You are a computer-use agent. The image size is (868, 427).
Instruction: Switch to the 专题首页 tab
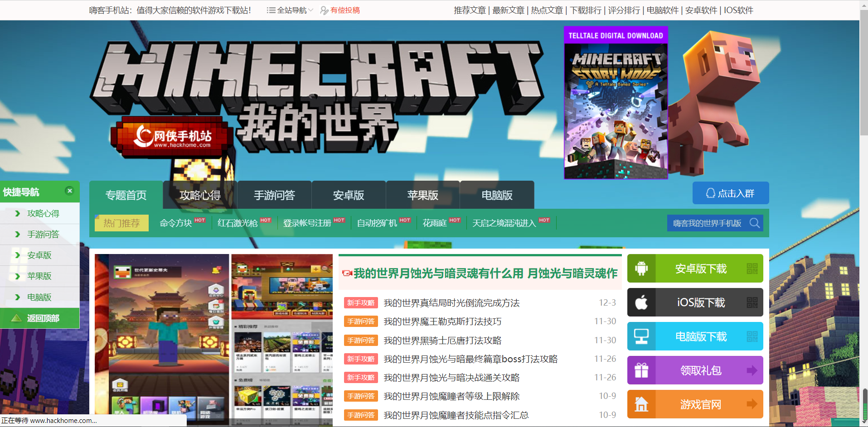click(x=126, y=195)
